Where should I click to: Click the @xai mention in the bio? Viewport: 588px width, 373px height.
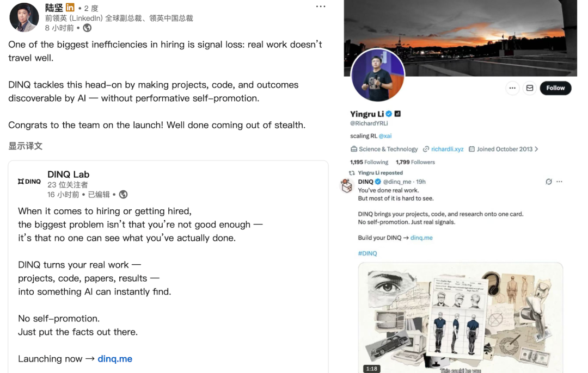pos(385,136)
